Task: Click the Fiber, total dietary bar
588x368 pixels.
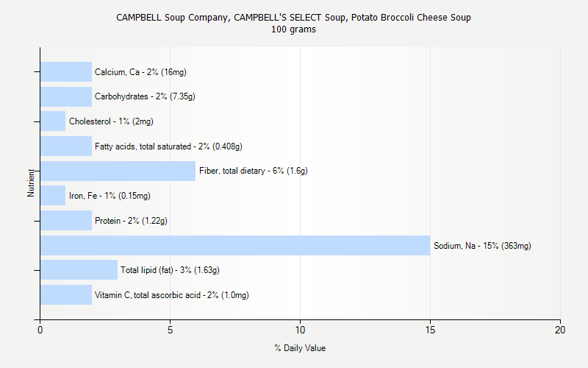Action: tap(118, 171)
